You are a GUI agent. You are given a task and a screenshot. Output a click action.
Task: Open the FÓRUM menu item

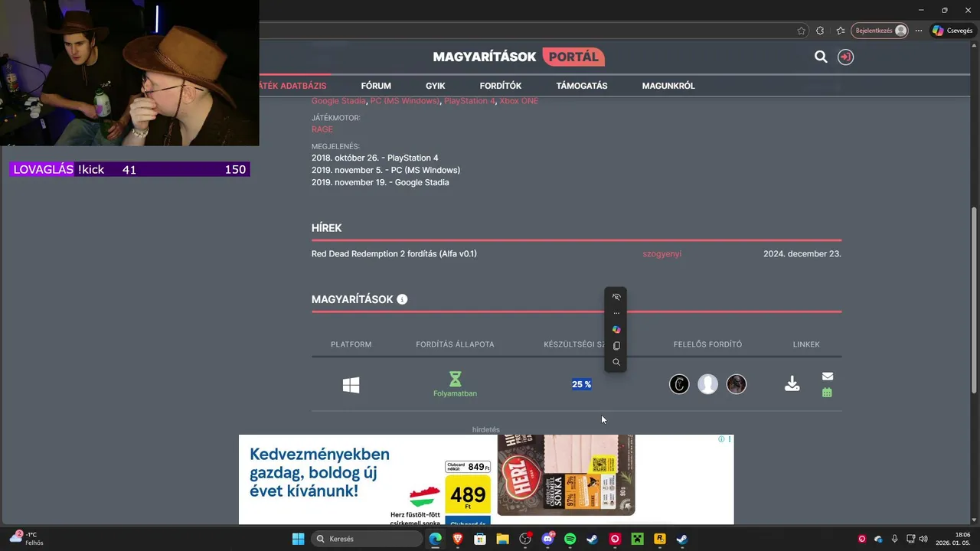[x=376, y=86]
